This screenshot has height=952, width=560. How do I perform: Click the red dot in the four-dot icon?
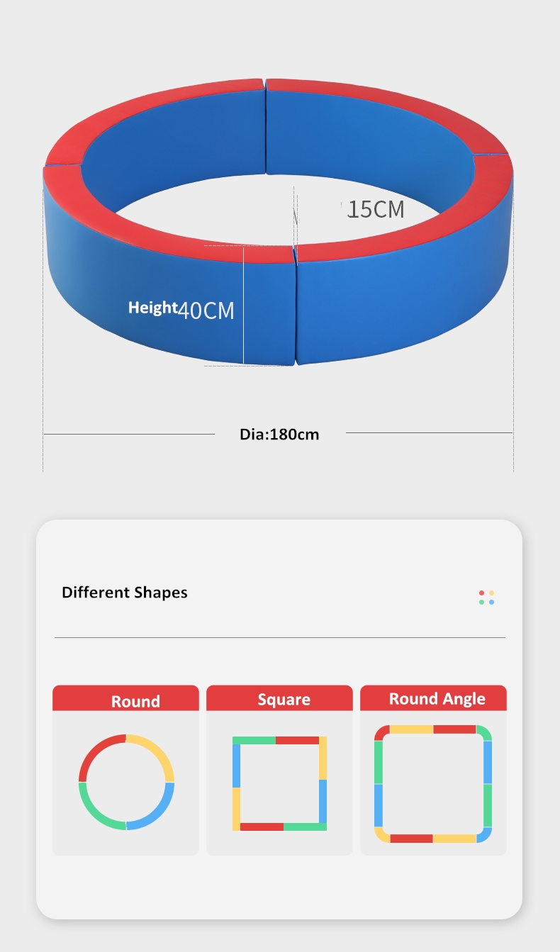pyautogui.click(x=482, y=593)
